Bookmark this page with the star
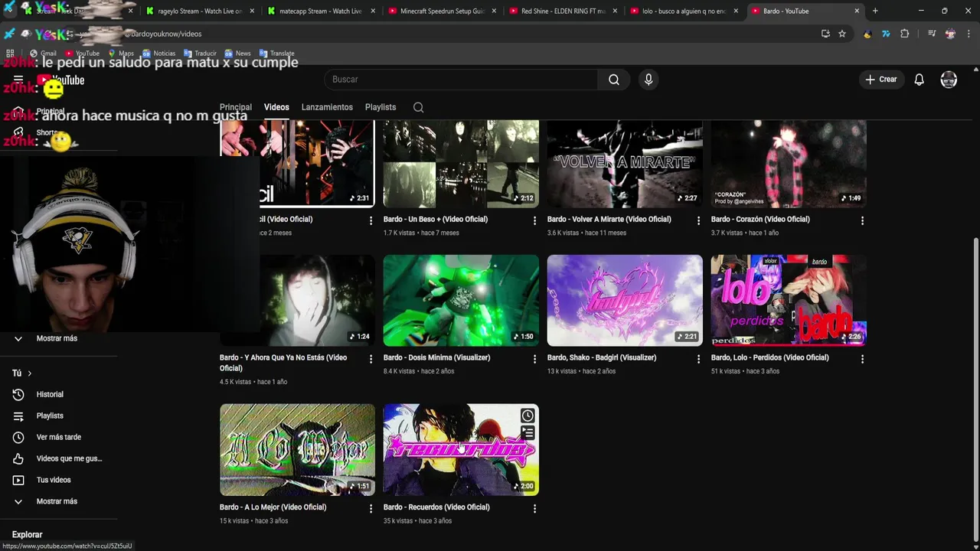 coord(842,34)
